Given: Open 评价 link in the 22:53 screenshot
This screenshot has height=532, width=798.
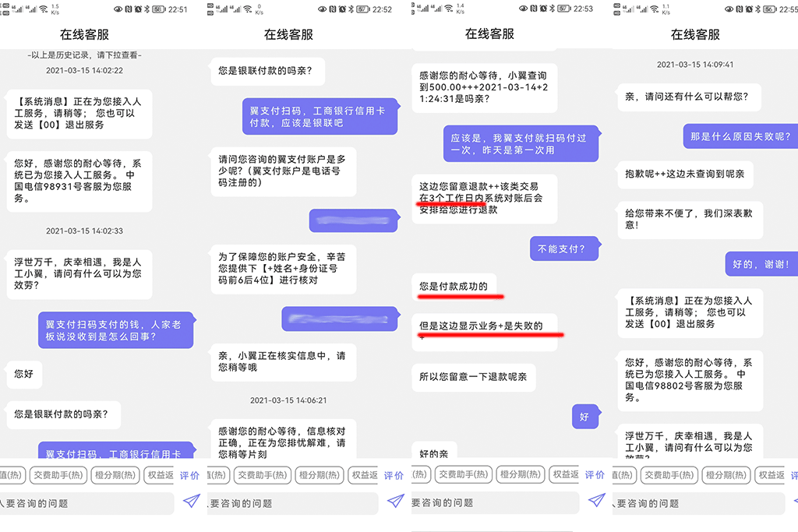Looking at the screenshot, I should click(x=595, y=474).
